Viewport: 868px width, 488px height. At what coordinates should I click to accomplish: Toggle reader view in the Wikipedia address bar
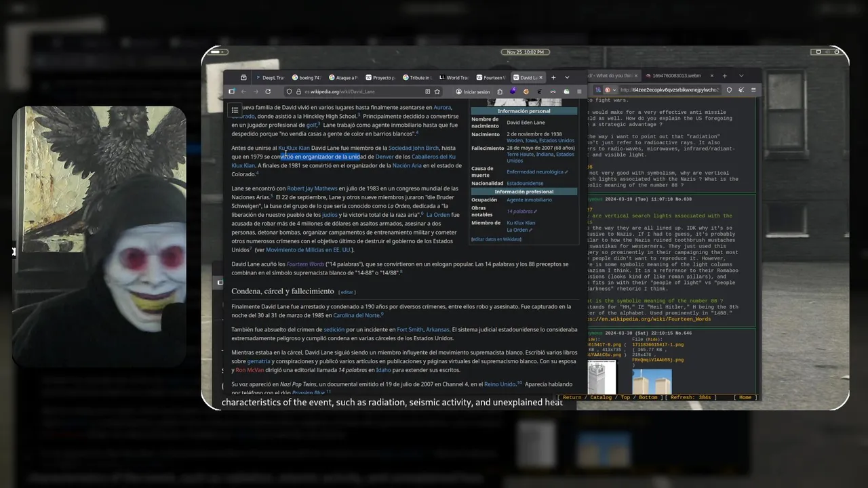pos(427,91)
